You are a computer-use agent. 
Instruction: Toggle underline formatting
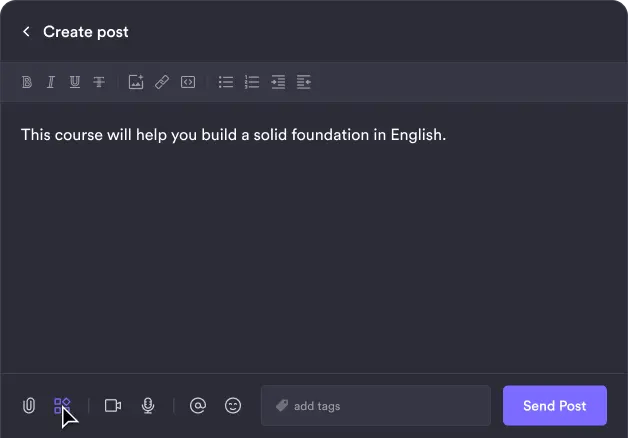(75, 82)
